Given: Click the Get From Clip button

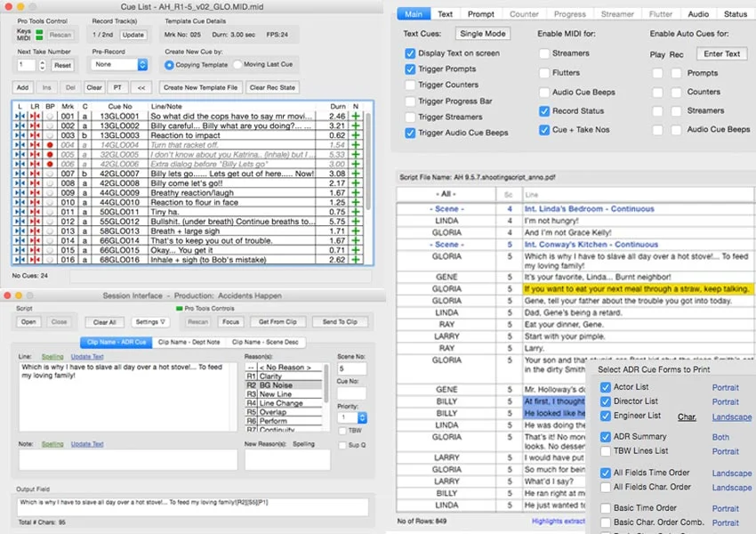Looking at the screenshot, I should [277, 322].
